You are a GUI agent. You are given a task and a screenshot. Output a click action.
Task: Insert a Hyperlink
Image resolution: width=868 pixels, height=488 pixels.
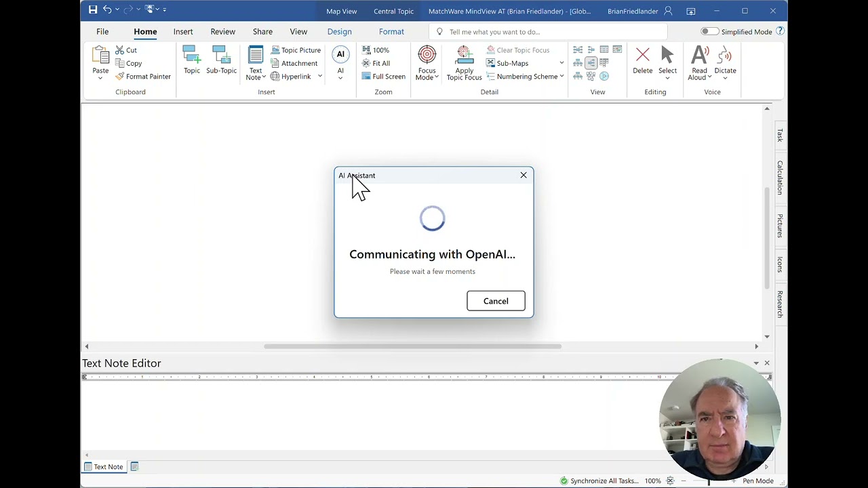[291, 77]
